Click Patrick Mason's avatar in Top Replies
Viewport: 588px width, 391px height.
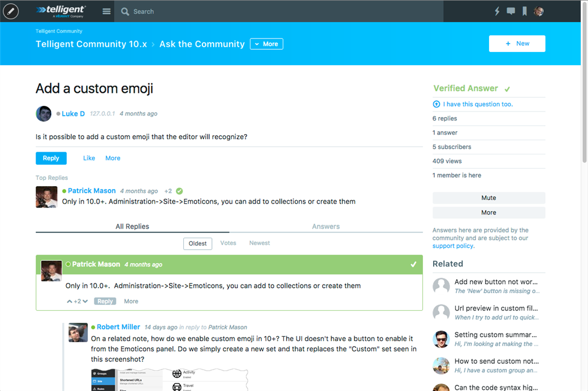click(46, 197)
